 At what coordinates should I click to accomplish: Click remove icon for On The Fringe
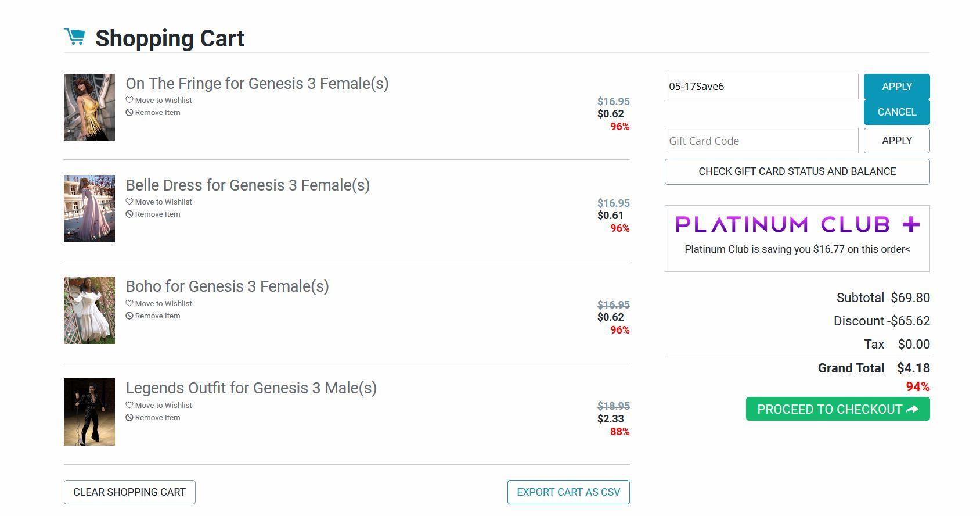pos(129,113)
